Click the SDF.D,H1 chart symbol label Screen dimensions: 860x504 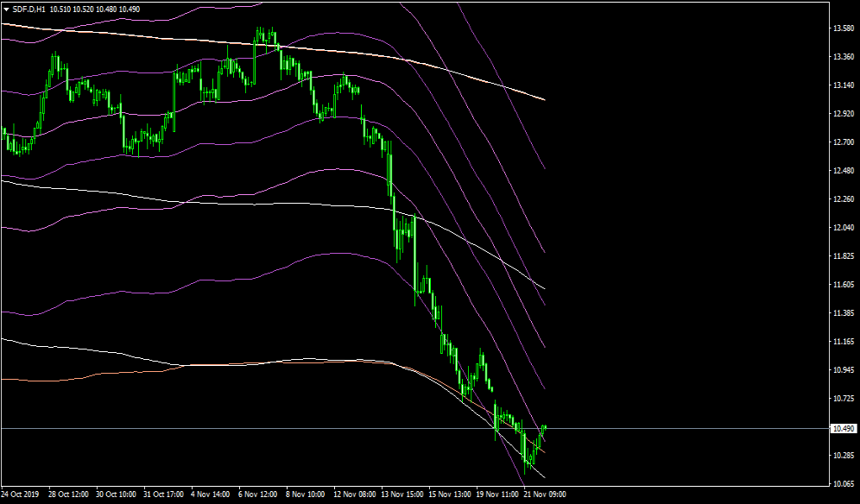(29, 9)
